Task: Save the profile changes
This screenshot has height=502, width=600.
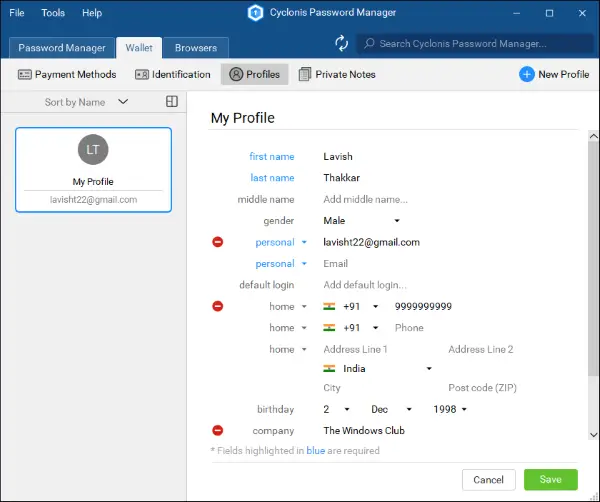Action: (551, 479)
